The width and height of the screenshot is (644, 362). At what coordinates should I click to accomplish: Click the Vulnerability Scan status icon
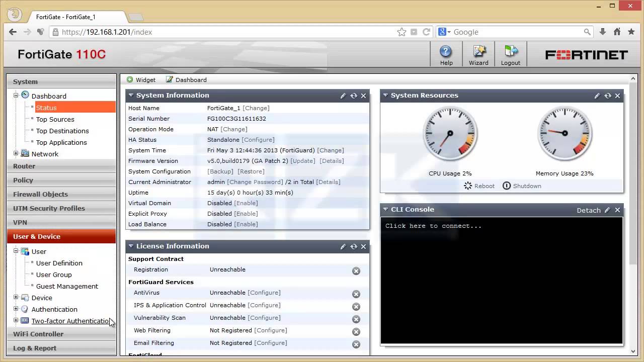[x=356, y=319]
